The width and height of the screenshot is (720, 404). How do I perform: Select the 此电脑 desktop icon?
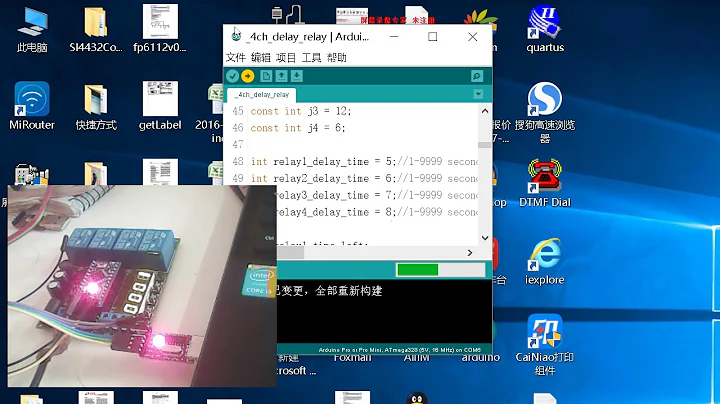tap(32, 29)
